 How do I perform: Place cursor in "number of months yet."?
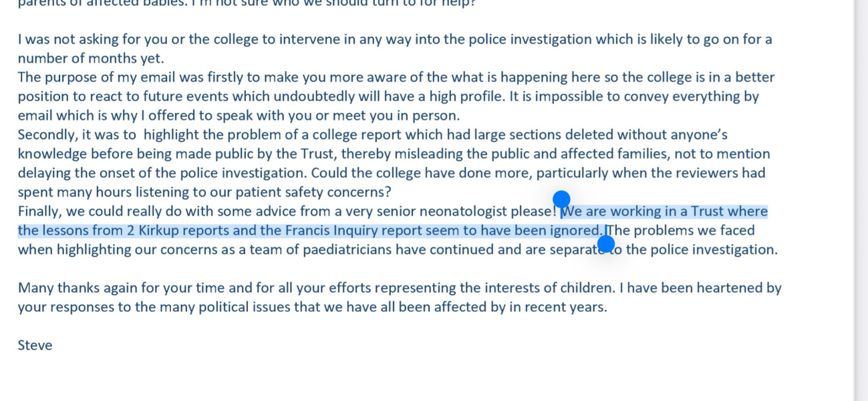pyautogui.click(x=91, y=59)
